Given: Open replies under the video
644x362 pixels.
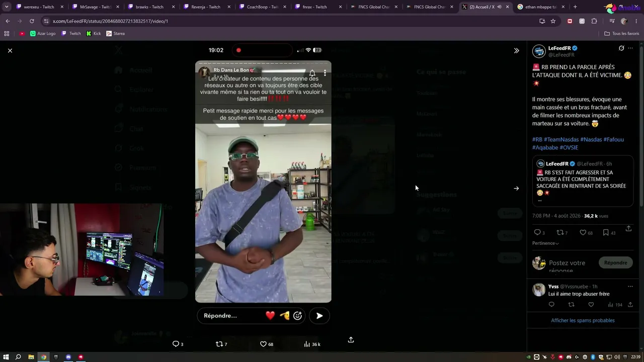Looking at the screenshot, I should click(x=178, y=344).
